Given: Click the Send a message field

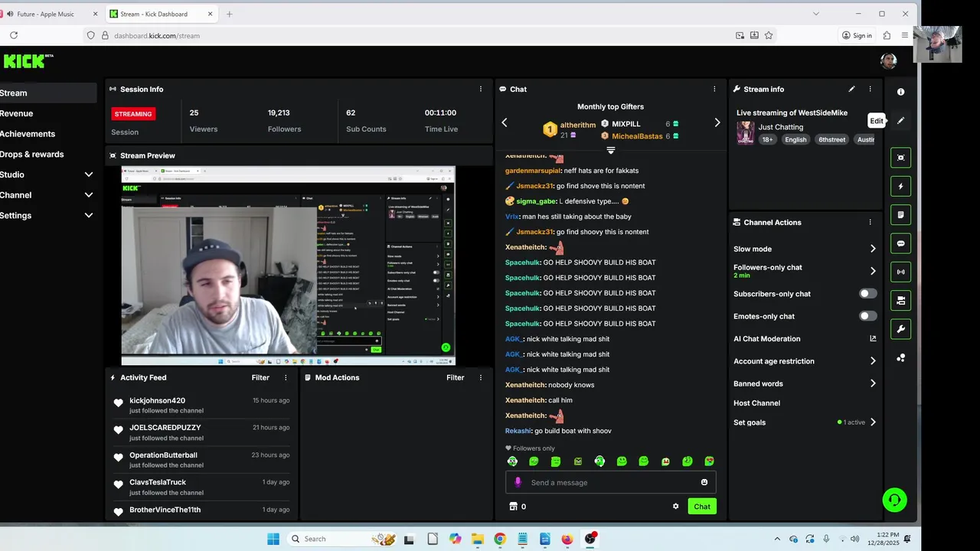Looking at the screenshot, I should click(610, 482).
